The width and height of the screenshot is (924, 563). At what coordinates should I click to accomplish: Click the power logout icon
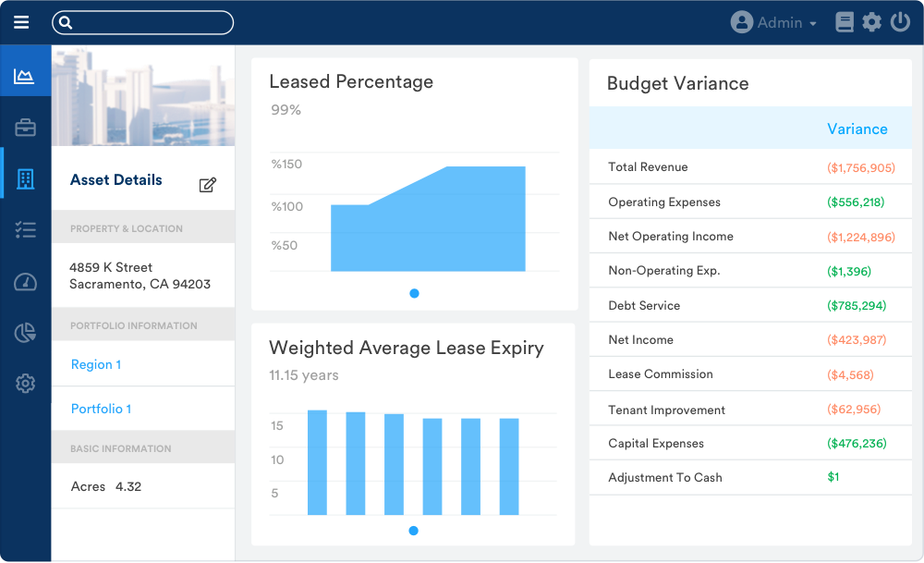tap(899, 21)
